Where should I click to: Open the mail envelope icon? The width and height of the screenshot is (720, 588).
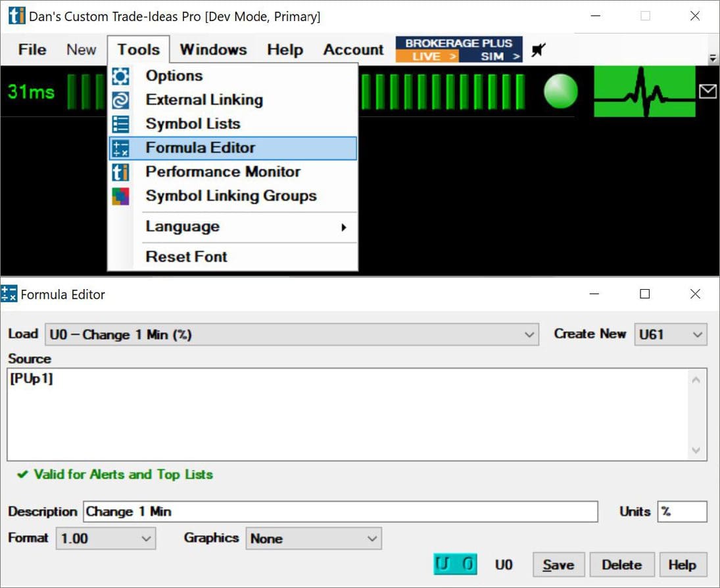click(x=708, y=91)
